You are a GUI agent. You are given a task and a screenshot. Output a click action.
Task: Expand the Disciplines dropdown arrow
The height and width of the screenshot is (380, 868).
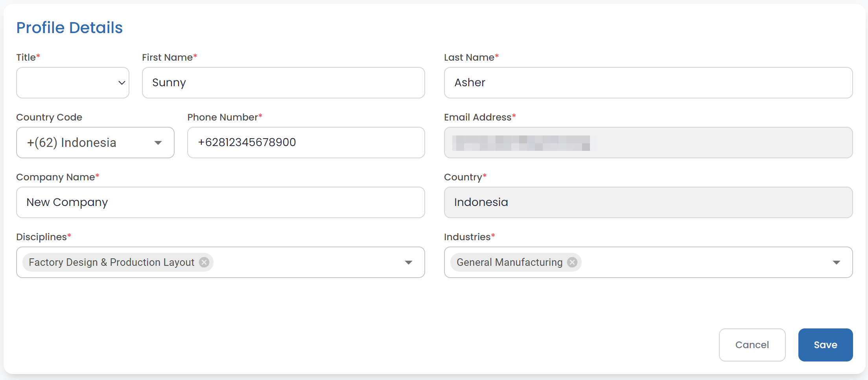point(409,262)
